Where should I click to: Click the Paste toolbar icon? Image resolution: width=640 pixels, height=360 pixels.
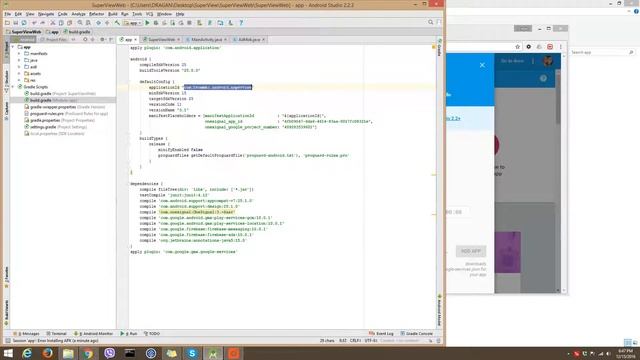click(69, 23)
